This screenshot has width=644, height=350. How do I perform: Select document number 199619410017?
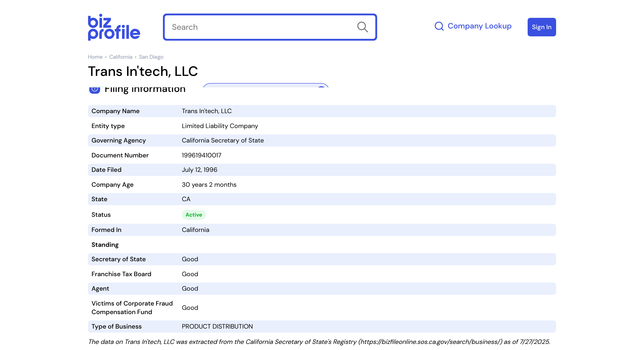pyautogui.click(x=202, y=155)
